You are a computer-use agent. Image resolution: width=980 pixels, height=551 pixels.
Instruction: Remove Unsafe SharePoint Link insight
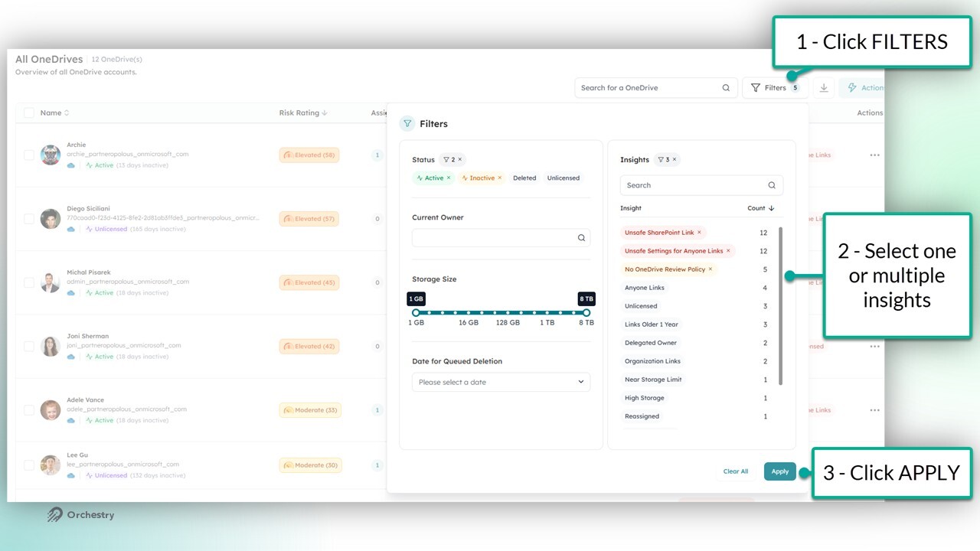699,233
